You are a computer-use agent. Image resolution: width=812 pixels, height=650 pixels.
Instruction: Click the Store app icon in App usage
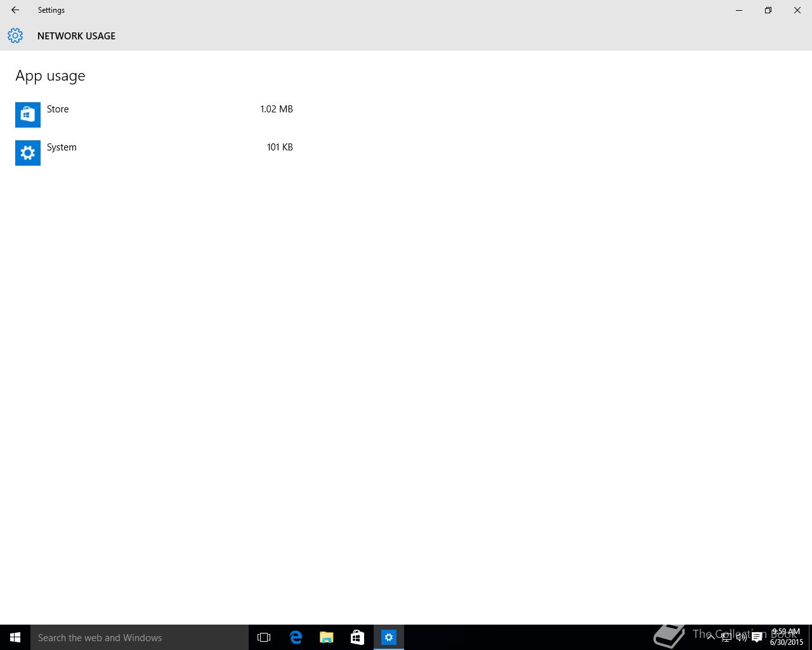pyautogui.click(x=28, y=115)
